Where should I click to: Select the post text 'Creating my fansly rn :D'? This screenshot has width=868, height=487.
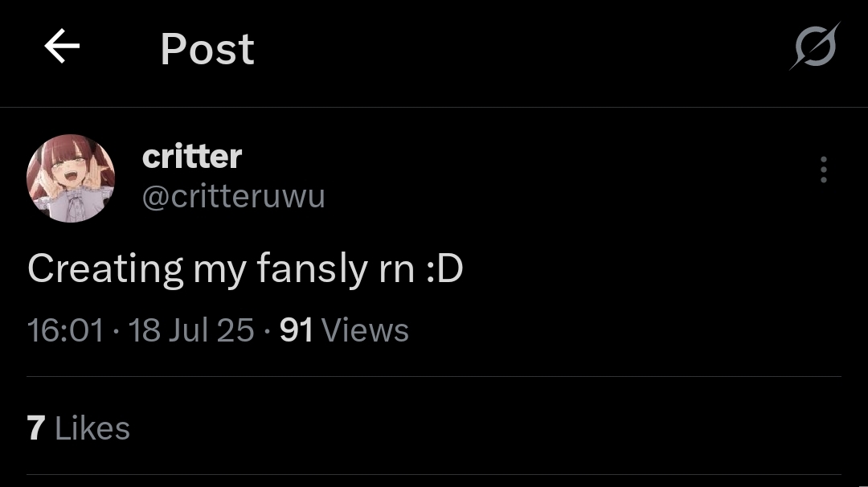point(245,269)
